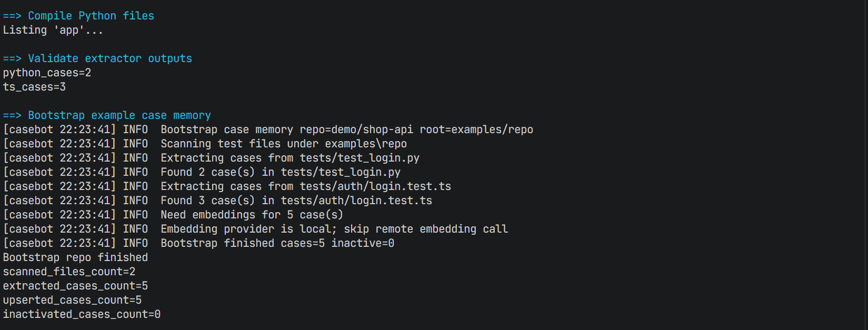Screen dimensions: 868x330
Task: Click the inactivated_cases_count=0 line
Action: point(82,314)
